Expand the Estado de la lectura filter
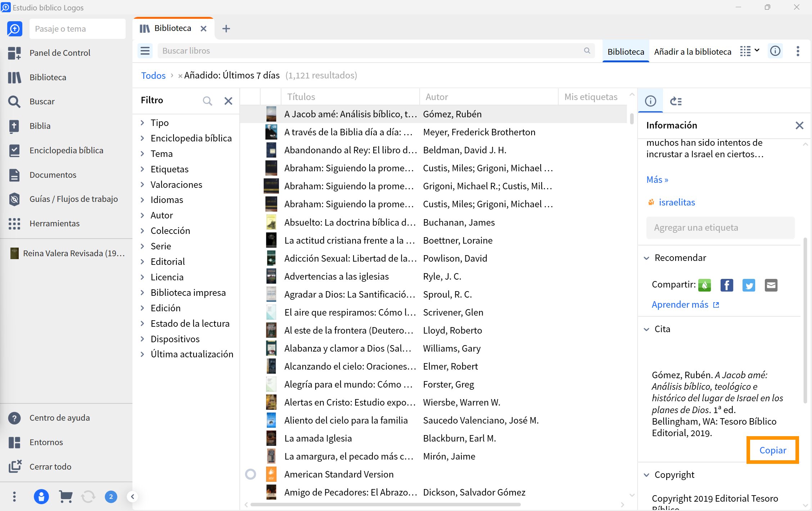Image resolution: width=812 pixels, height=511 pixels. (x=143, y=324)
